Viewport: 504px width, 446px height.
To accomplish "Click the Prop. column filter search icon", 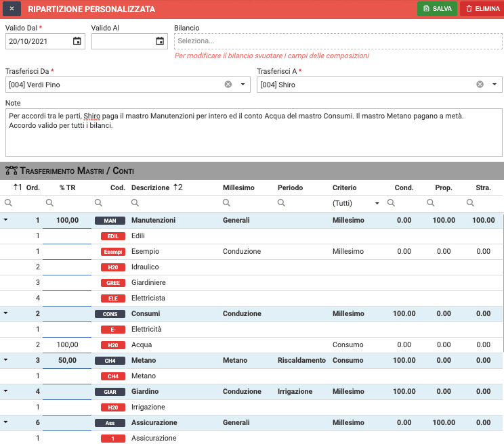I will (x=430, y=202).
